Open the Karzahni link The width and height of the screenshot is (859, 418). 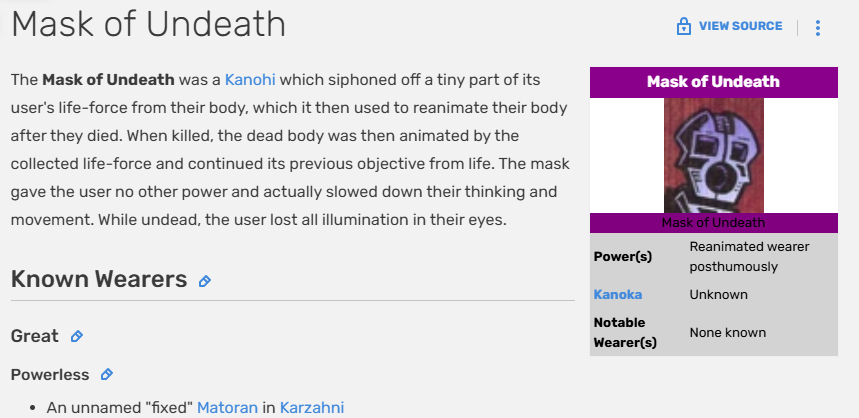click(x=312, y=408)
